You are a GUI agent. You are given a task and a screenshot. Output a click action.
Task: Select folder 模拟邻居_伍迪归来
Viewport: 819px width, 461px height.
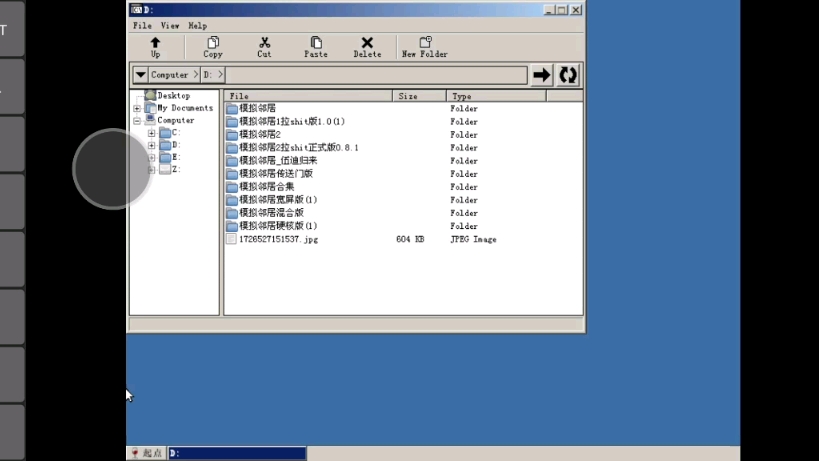pos(278,160)
